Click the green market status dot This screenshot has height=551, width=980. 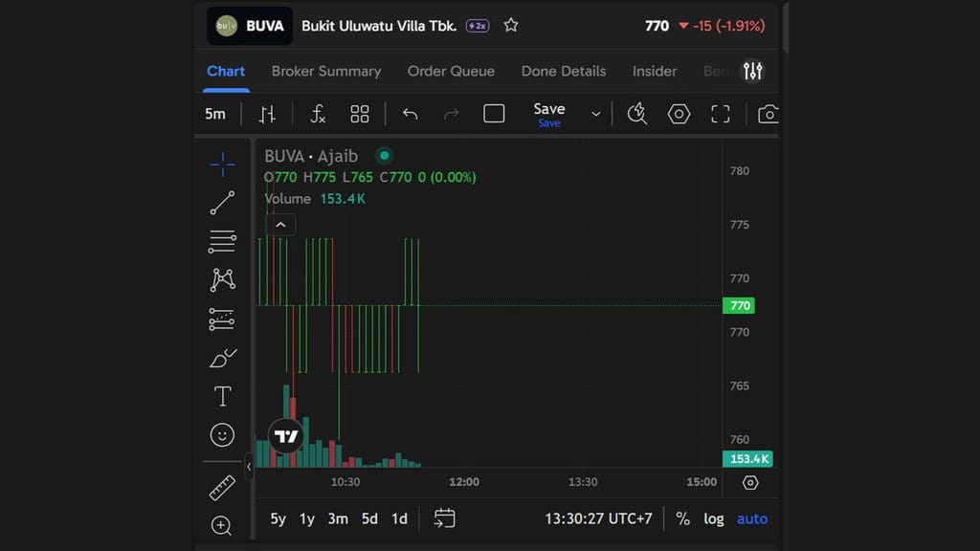(x=384, y=156)
